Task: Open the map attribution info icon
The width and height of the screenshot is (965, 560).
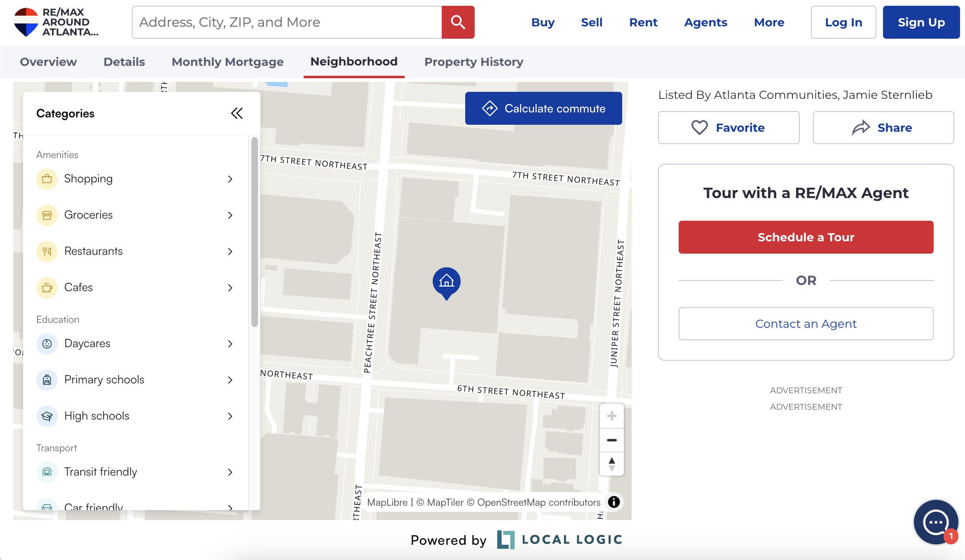Action: [614, 502]
